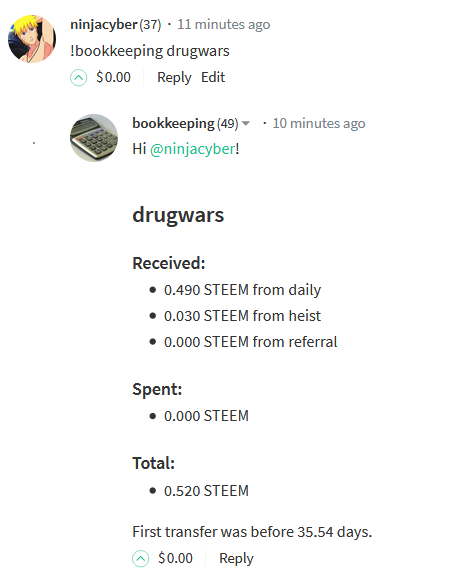Click the 0.520 STEEM total line

pos(206,491)
